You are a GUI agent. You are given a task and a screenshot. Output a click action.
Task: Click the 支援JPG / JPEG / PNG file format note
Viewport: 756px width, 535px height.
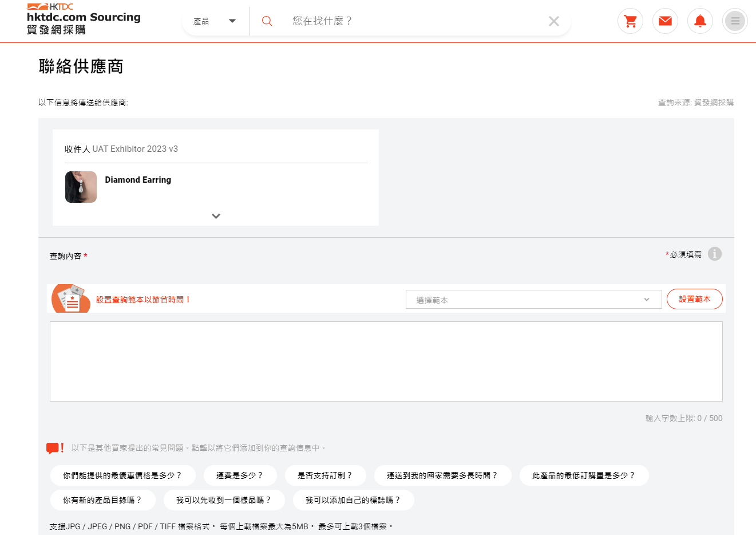click(x=221, y=526)
